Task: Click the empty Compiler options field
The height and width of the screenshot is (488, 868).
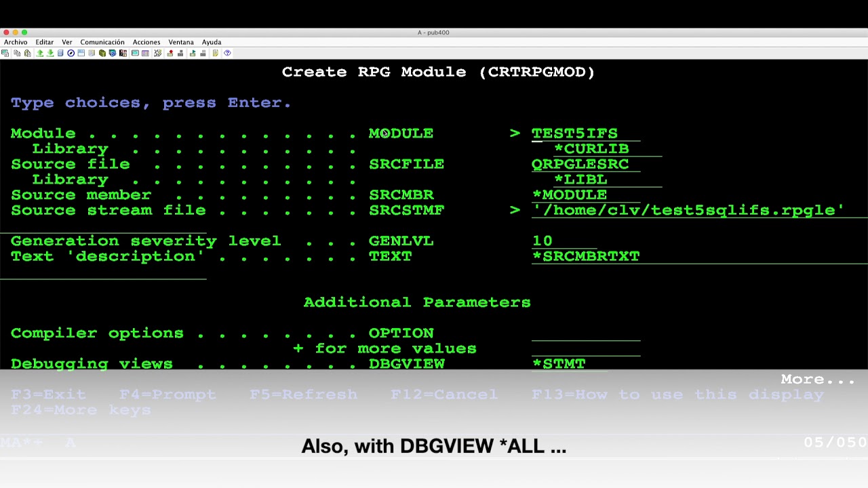Action: [586, 333]
